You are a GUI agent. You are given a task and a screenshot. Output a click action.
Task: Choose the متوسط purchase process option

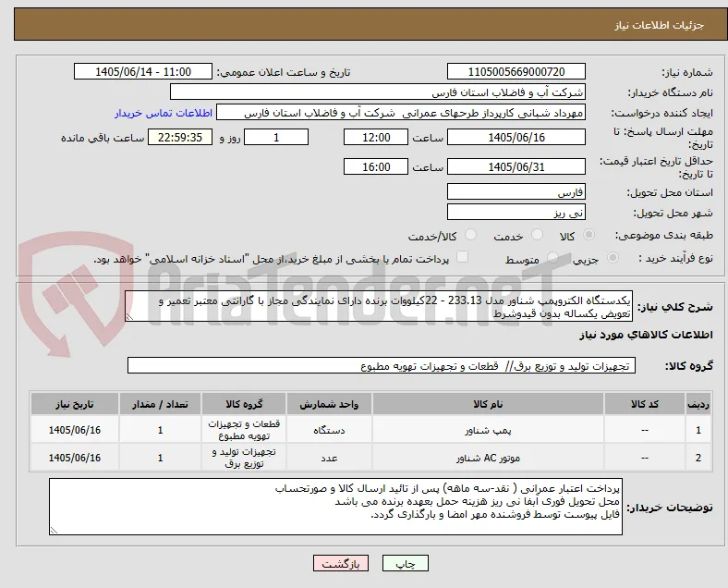552,258
